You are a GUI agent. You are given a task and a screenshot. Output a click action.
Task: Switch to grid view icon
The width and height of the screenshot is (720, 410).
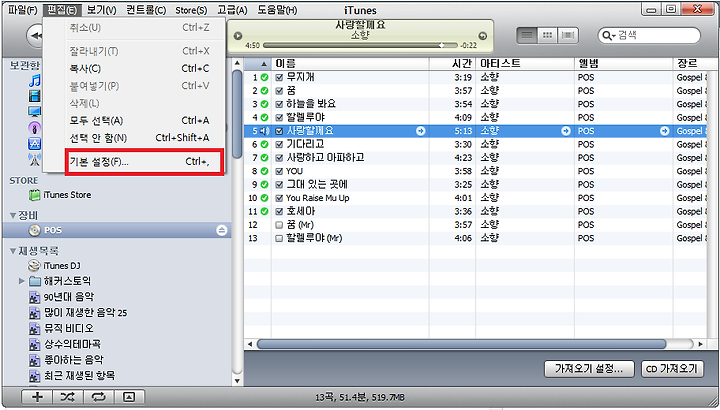(547, 36)
